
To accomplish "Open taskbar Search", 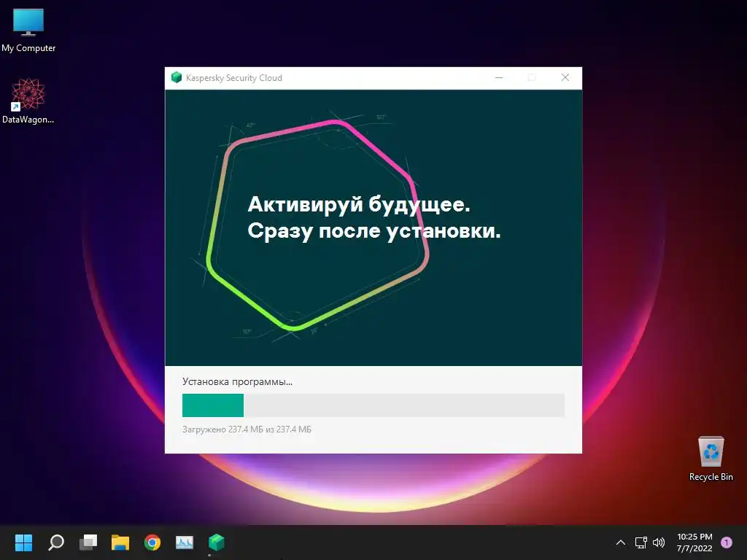I will pyautogui.click(x=56, y=542).
